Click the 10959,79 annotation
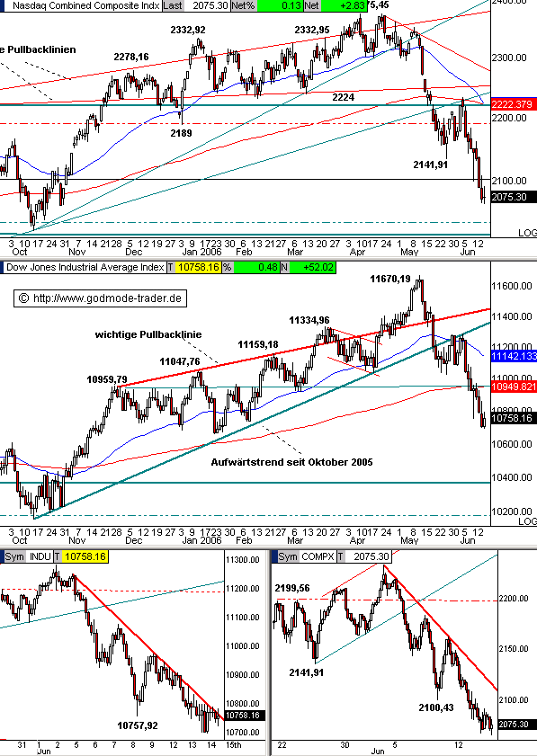This screenshot has width=537, height=756. (107, 380)
